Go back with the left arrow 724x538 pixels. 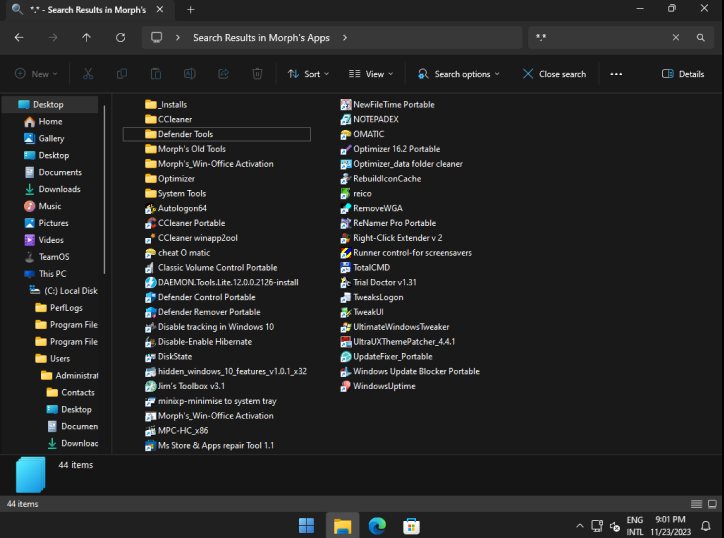[19, 37]
